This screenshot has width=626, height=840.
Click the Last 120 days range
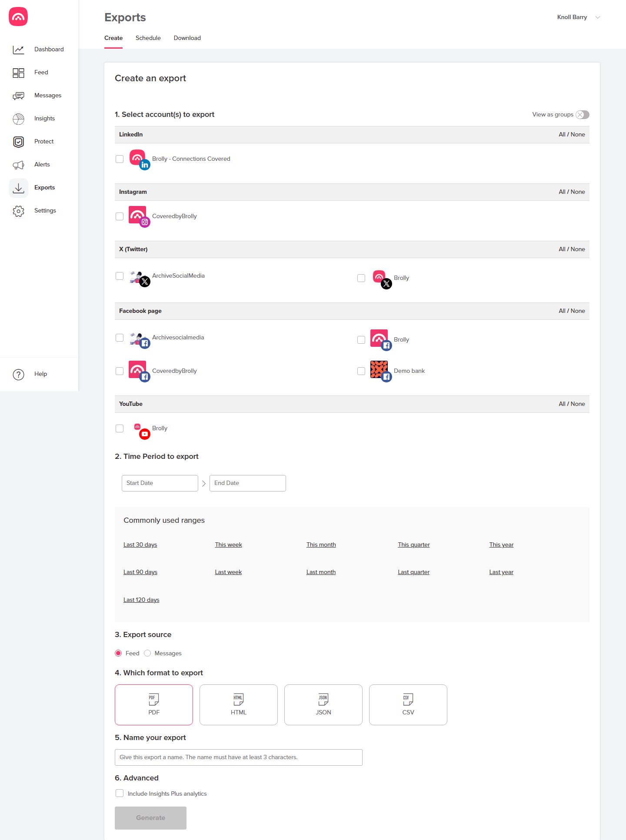tap(141, 600)
